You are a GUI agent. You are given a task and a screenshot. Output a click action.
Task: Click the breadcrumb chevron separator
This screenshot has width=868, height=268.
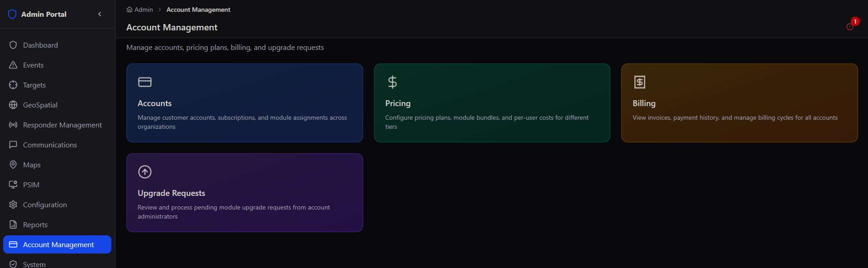160,10
